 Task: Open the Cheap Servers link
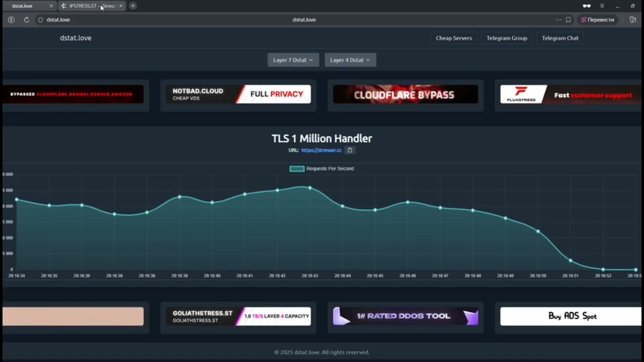(x=454, y=38)
